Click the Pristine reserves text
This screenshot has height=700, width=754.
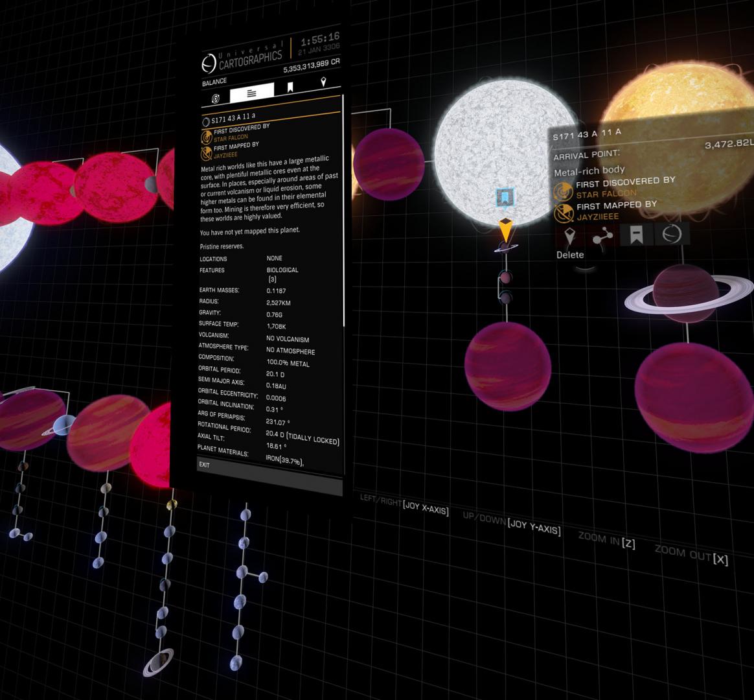[222, 246]
